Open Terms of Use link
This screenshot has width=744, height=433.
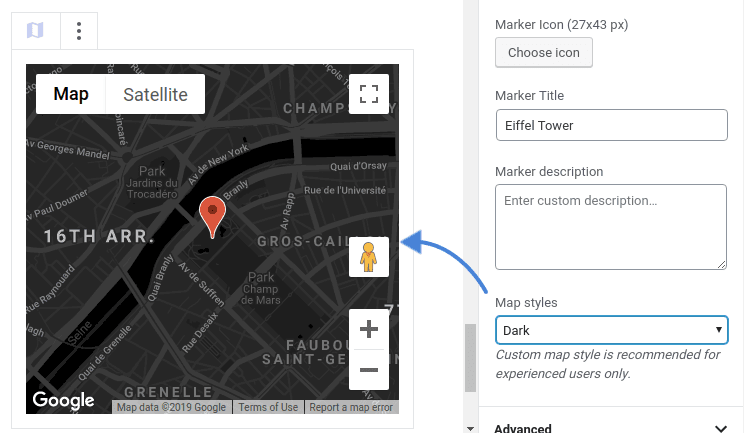coord(268,407)
